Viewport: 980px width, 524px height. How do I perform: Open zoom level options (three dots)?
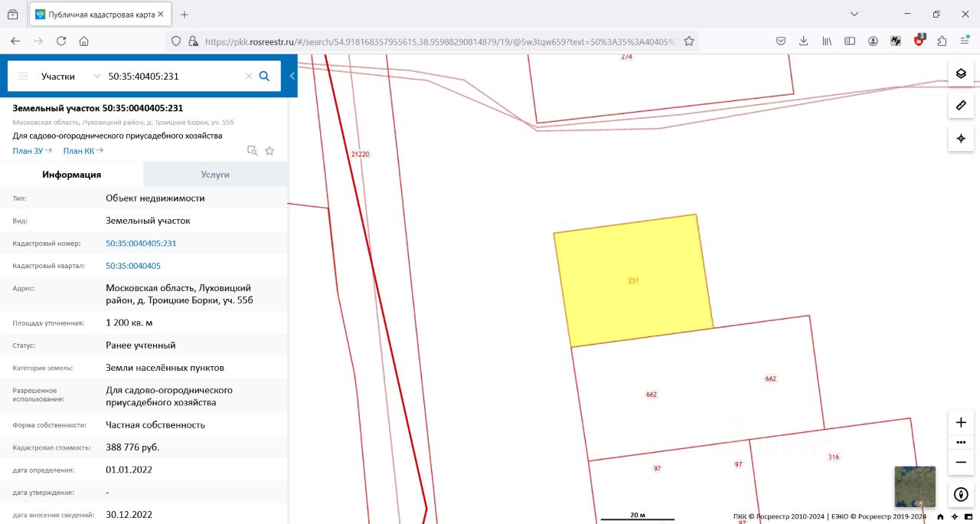(961, 442)
